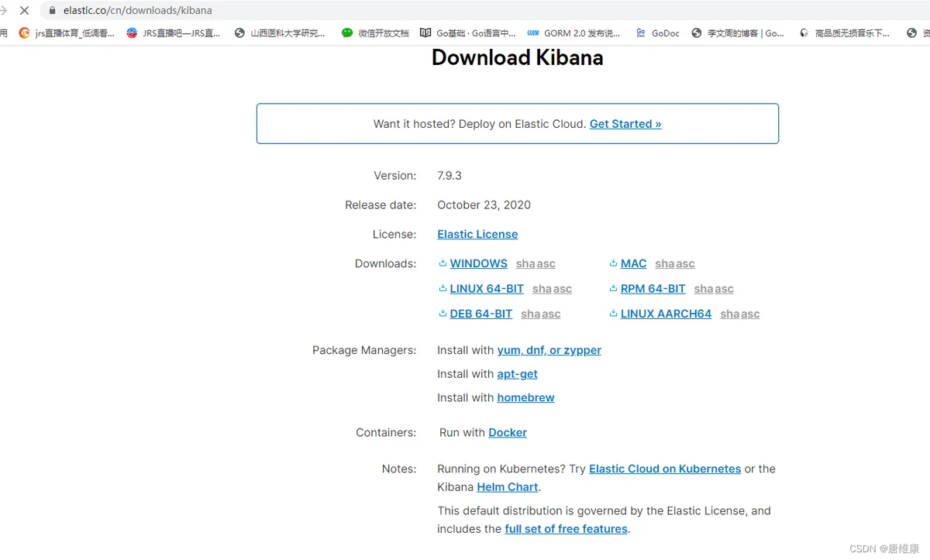Screen dimensions: 930x560
Task: Open Elastic Cloud on Kubernetes link
Action: pyautogui.click(x=664, y=469)
